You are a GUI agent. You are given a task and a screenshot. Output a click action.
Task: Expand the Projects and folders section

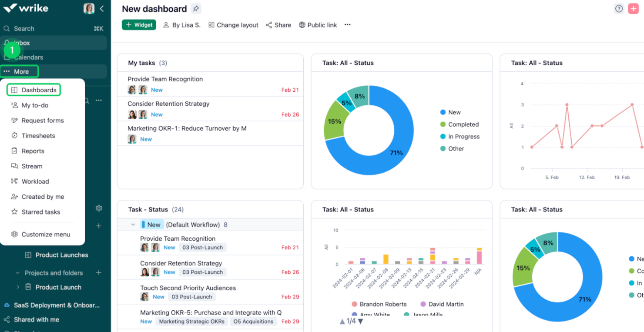pos(17,273)
